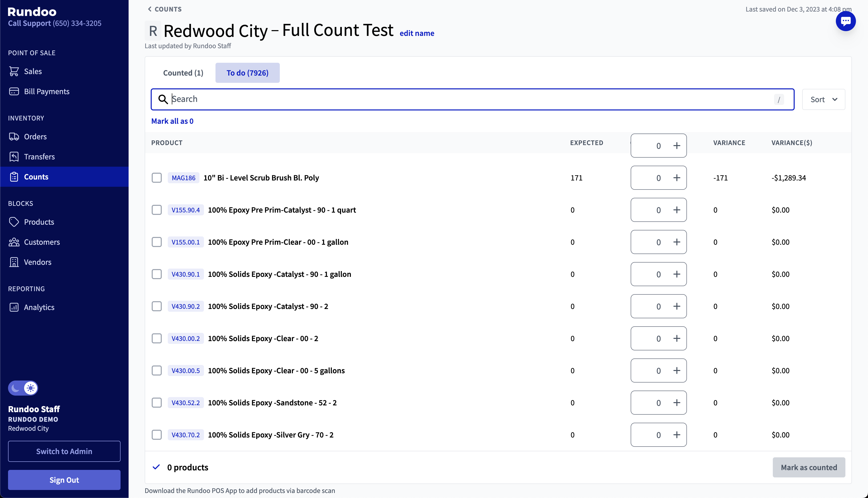Open Transfers from sidebar icon

[14, 157]
